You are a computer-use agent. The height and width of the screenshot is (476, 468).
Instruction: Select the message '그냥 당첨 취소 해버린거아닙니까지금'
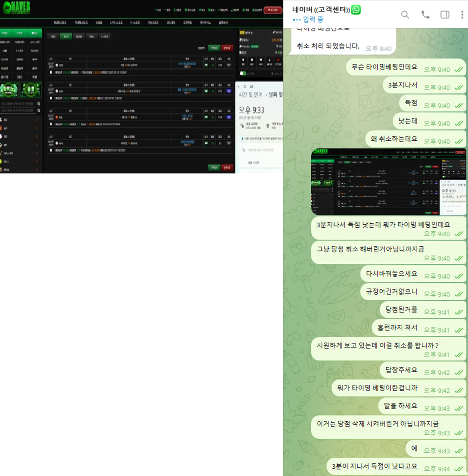point(388,252)
